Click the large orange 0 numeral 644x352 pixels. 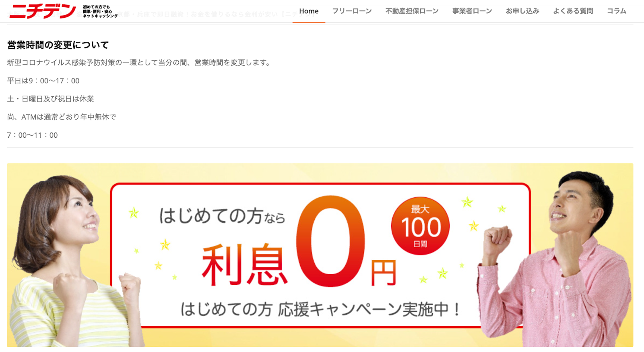330,241
